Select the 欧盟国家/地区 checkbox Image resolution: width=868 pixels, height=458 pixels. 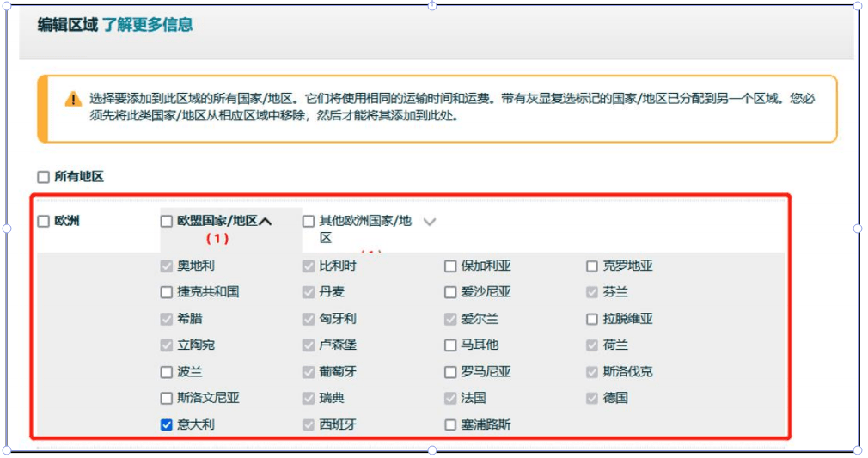(167, 222)
